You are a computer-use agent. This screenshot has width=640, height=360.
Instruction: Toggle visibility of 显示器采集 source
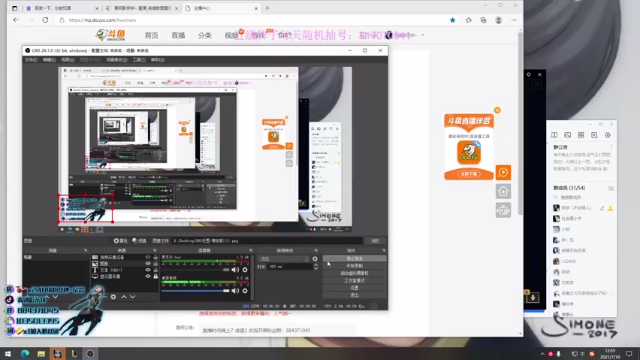[148, 276]
